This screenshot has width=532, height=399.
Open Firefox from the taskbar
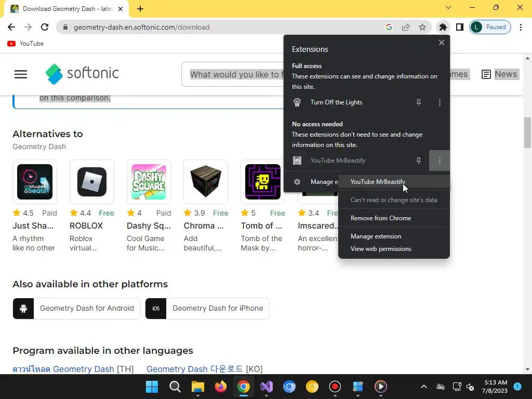pos(220,387)
